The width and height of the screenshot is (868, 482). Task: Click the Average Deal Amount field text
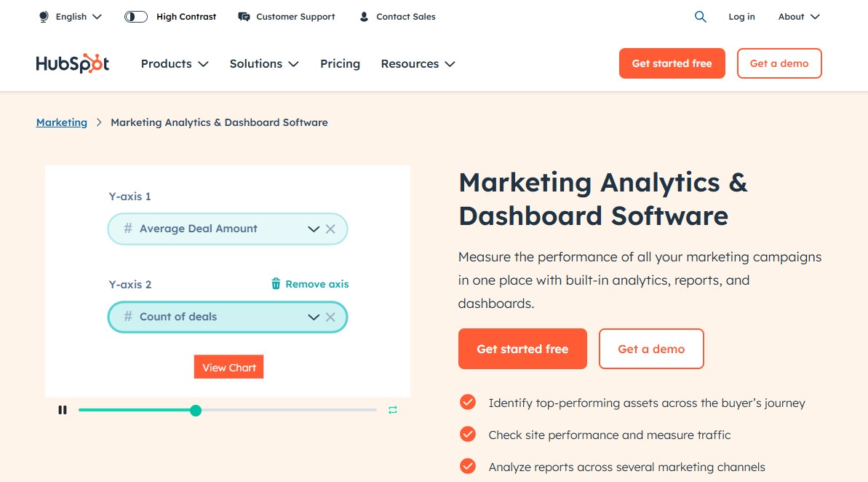(198, 228)
